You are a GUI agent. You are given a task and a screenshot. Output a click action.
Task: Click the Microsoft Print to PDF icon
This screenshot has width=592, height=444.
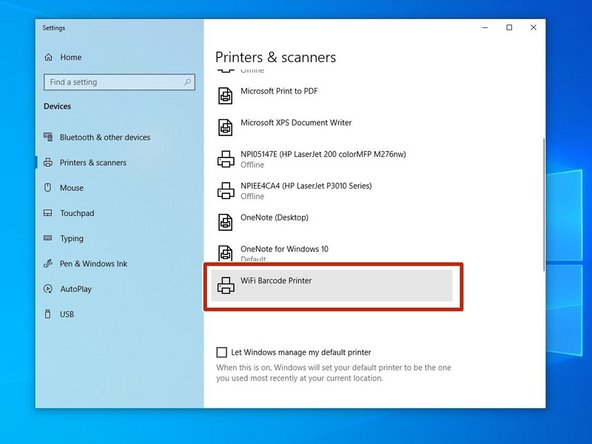225,96
